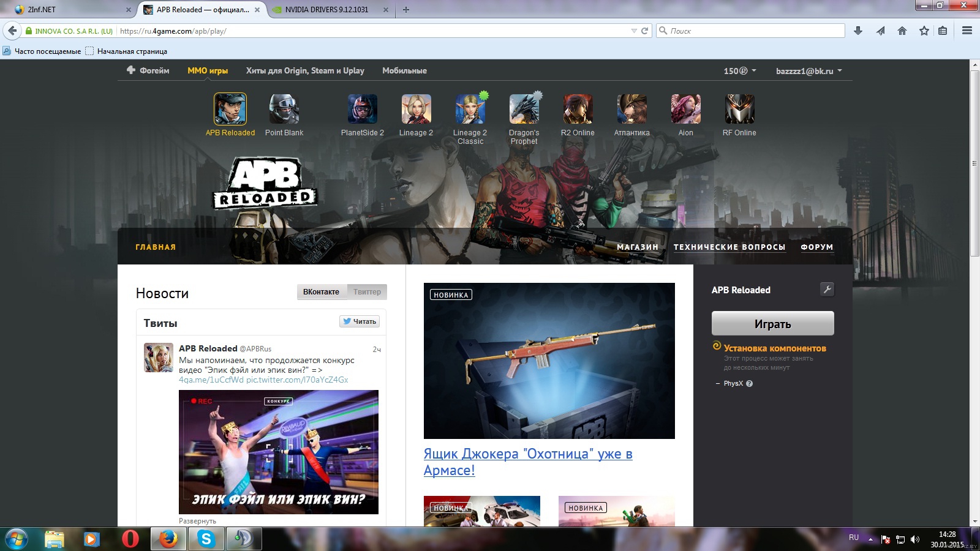This screenshot has width=980, height=551.
Task: Open the APB Reloaded Twitter profile name
Action: coord(208,348)
